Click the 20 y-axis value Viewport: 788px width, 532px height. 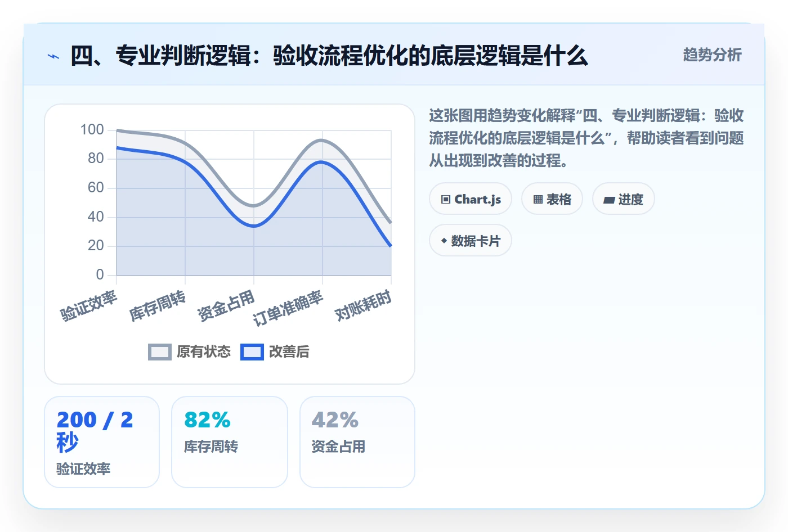pyautogui.click(x=96, y=246)
